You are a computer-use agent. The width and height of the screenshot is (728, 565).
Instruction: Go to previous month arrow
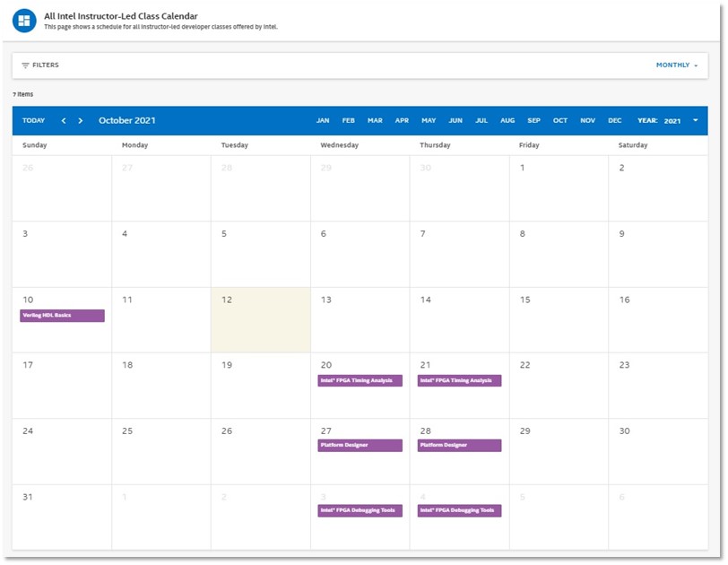tap(64, 121)
